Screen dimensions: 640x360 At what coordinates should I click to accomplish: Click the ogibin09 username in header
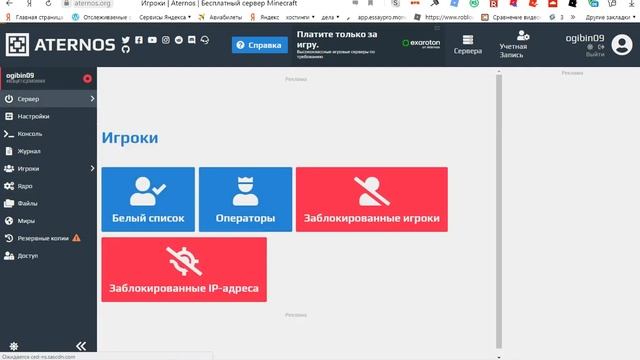[584, 38]
